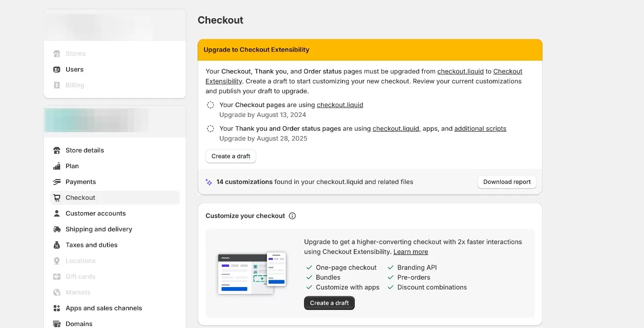Open Customer accounts settings
The image size is (644, 328).
[x=115, y=214]
